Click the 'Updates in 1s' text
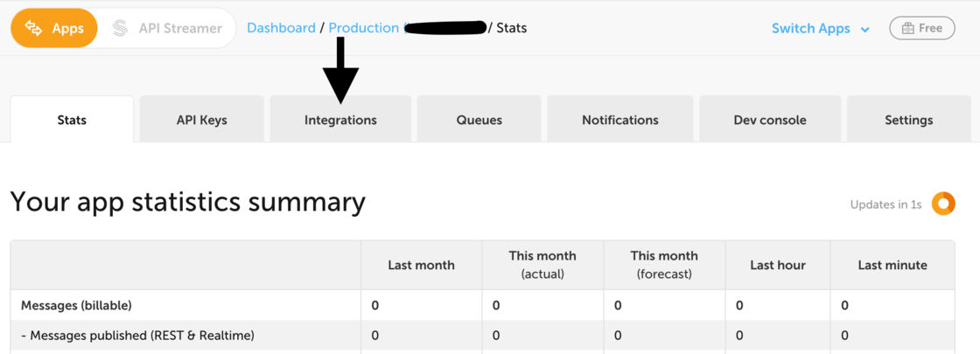Viewport: 980px width, 354px height. click(885, 205)
